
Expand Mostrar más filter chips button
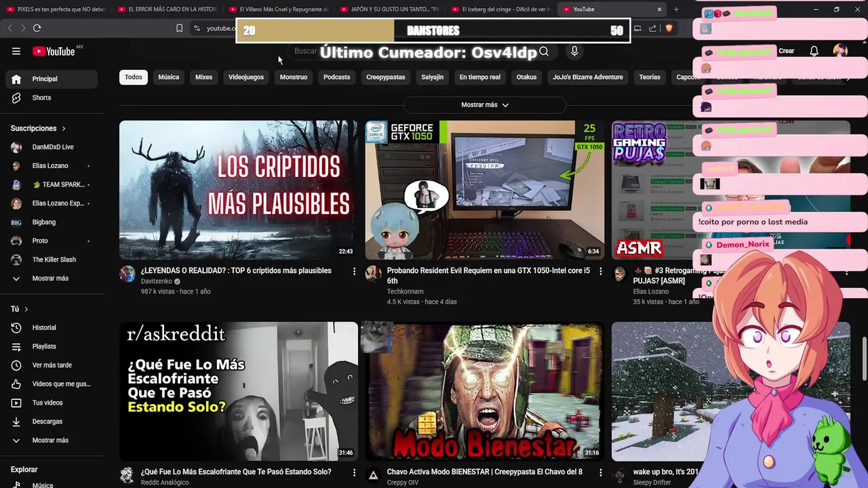click(x=485, y=105)
